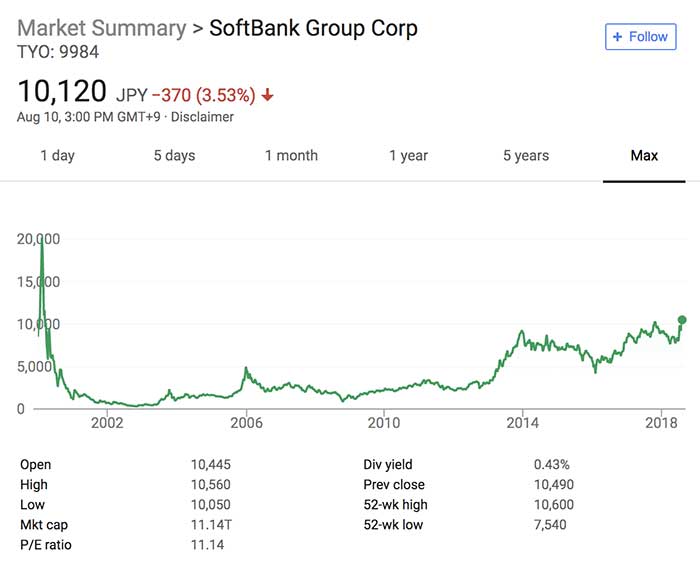
Task: Click the 2006 label on the x-axis
Action: [246, 422]
